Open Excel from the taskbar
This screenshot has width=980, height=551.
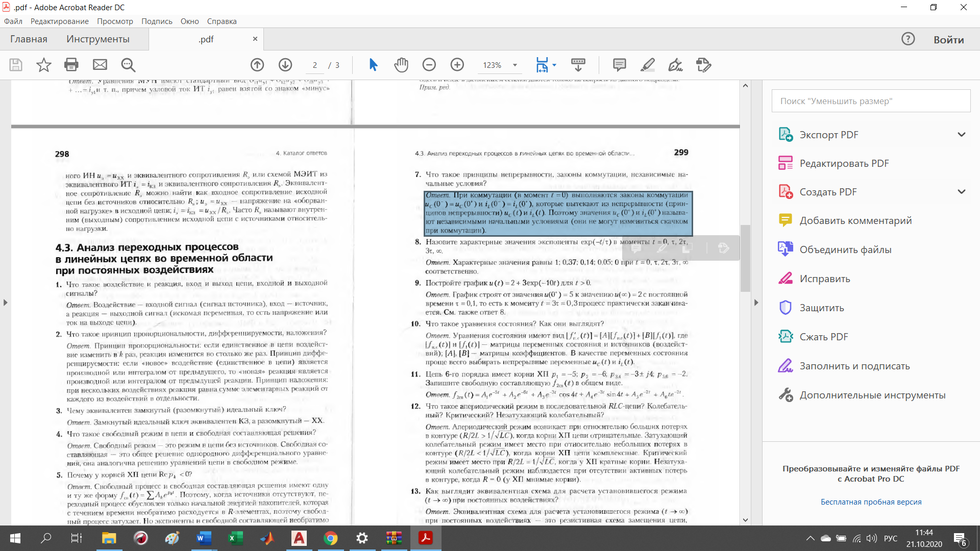(x=235, y=538)
